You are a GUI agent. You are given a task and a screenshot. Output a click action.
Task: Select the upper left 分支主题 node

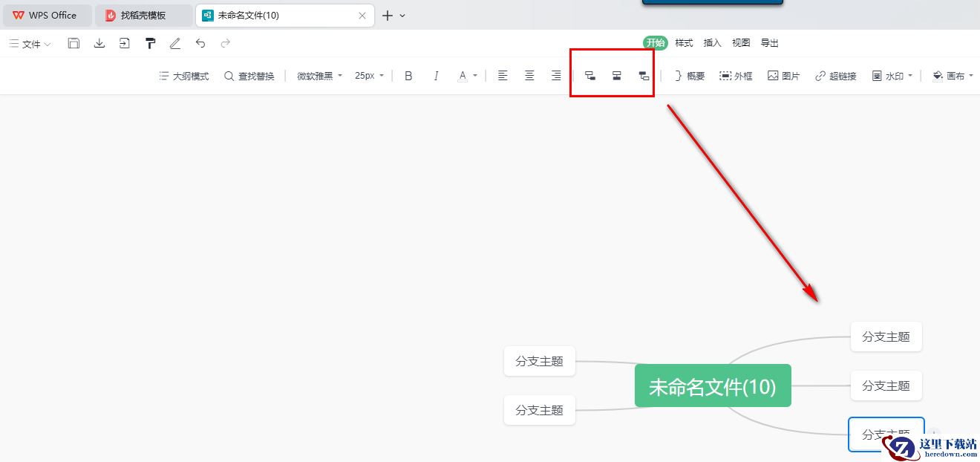click(x=540, y=361)
